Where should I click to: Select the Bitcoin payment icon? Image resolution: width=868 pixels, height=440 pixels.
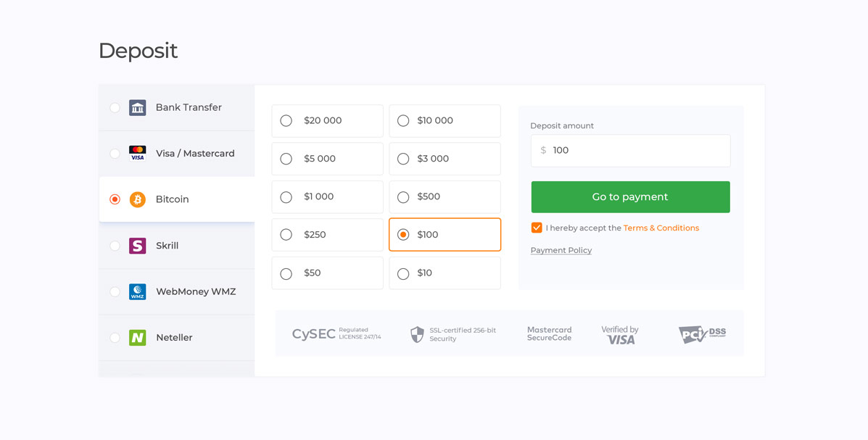(x=138, y=199)
